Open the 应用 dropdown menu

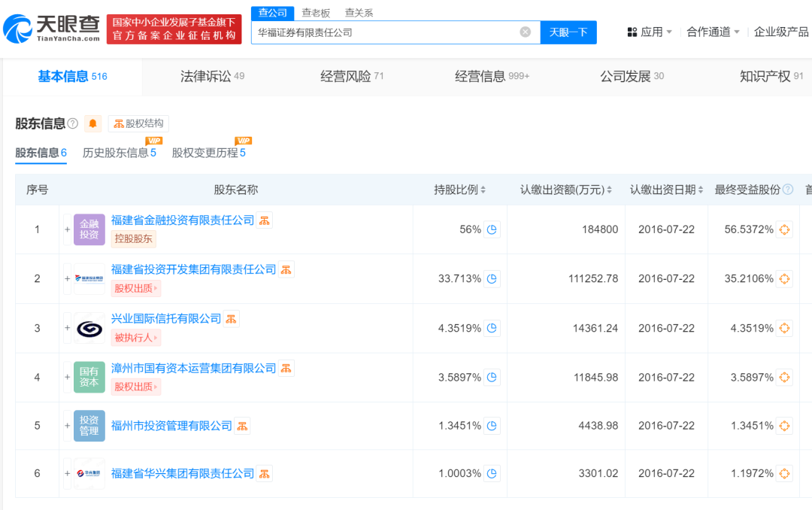click(x=650, y=32)
